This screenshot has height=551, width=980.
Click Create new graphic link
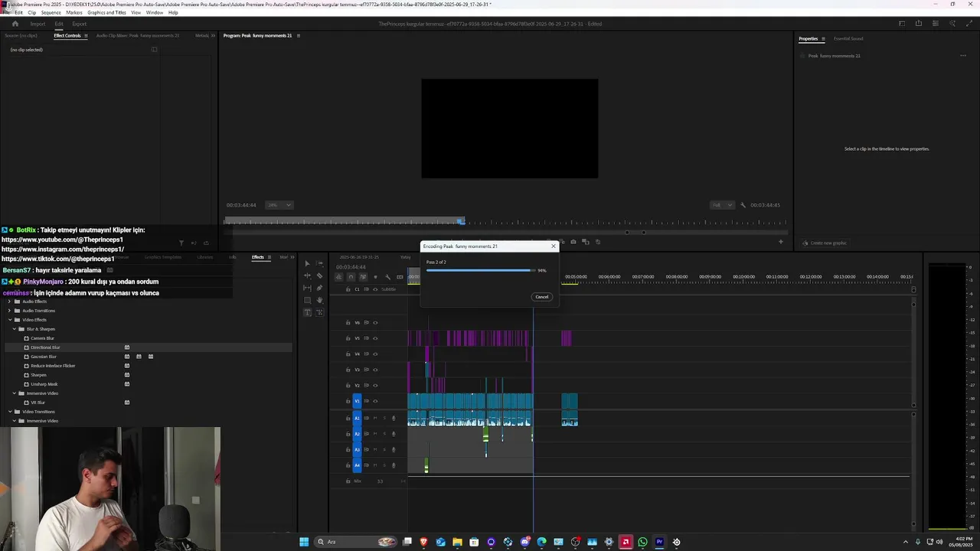[x=828, y=243]
